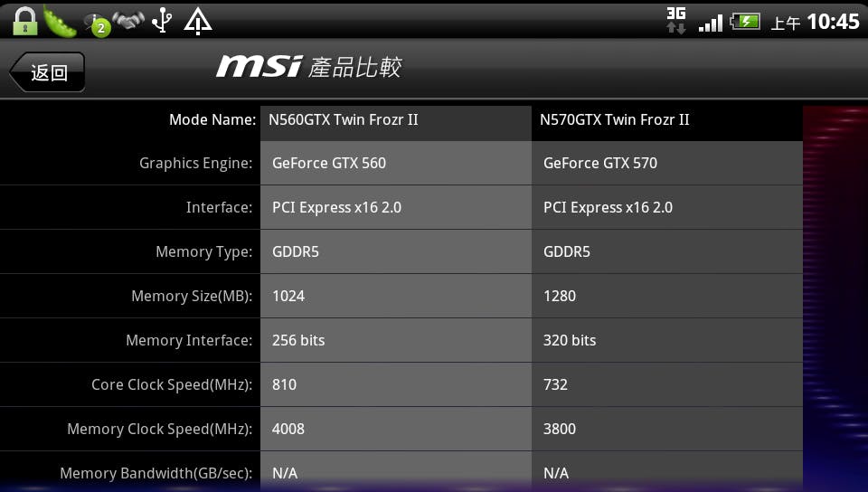
Task: Tap the Memory Type: row label
Action: tap(203, 251)
